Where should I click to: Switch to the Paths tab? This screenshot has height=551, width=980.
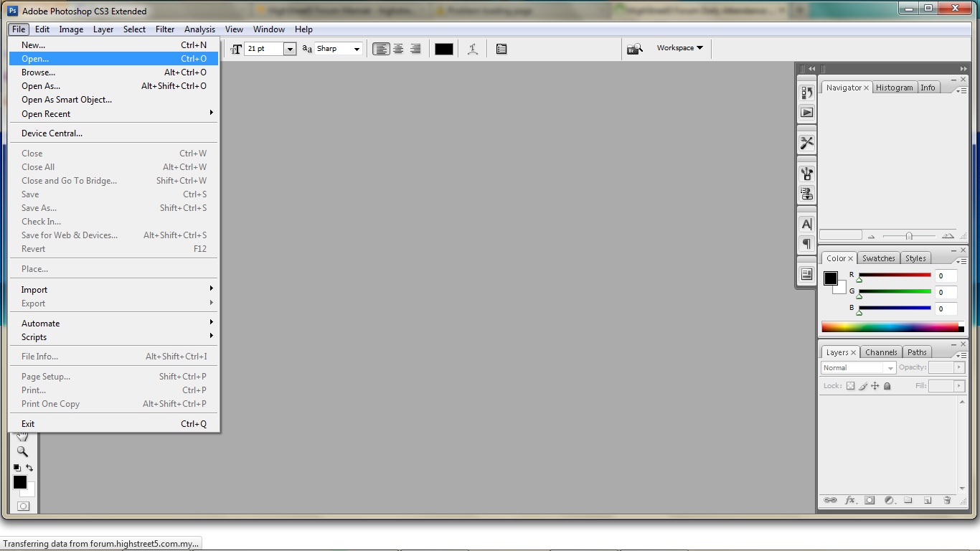click(917, 352)
